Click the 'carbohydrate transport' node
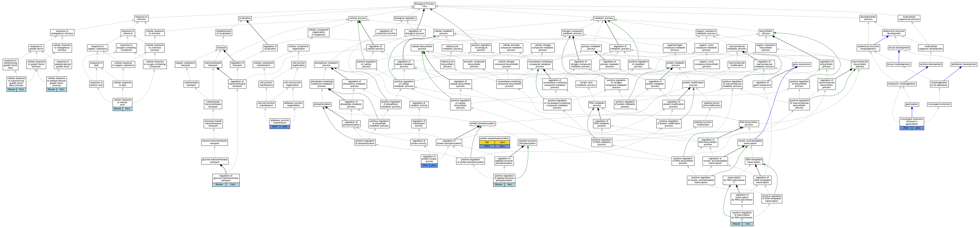 pyautogui.click(x=191, y=84)
